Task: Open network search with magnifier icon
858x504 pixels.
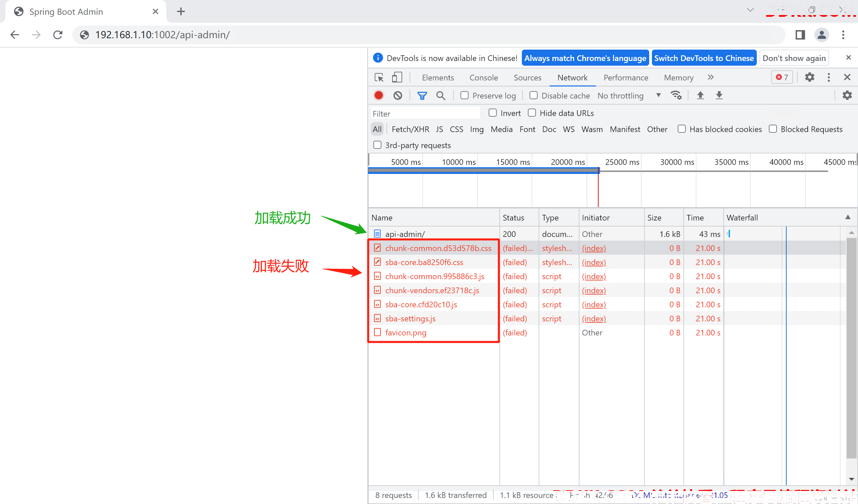Action: [x=441, y=96]
